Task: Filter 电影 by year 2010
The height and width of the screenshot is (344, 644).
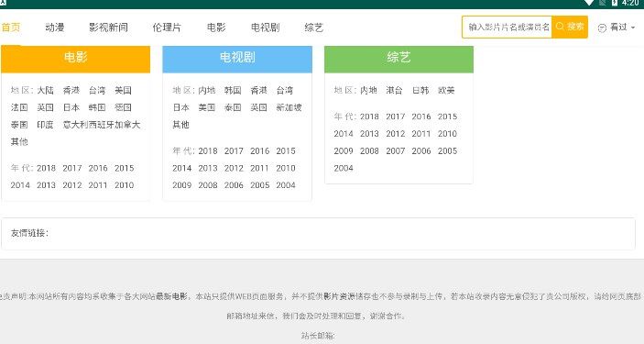Action: (124, 185)
